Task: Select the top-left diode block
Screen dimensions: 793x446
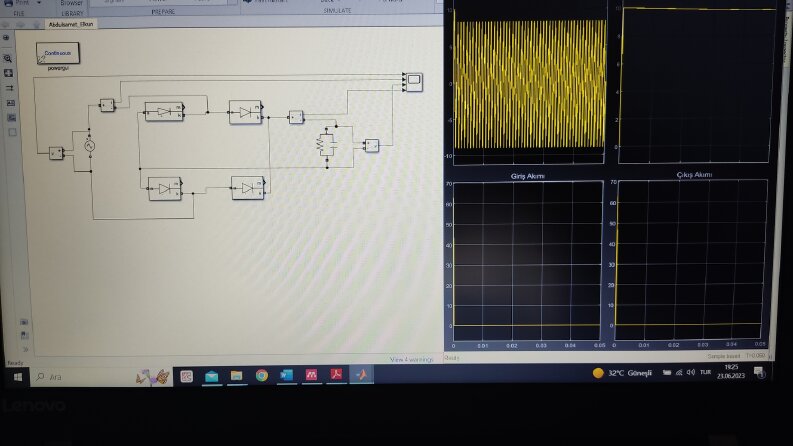Action: [x=164, y=112]
